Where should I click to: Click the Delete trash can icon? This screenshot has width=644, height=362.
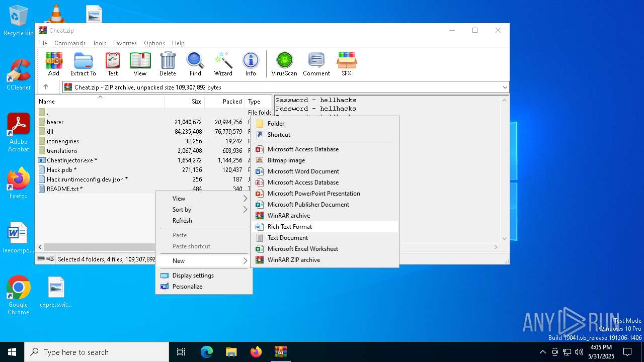(x=168, y=64)
